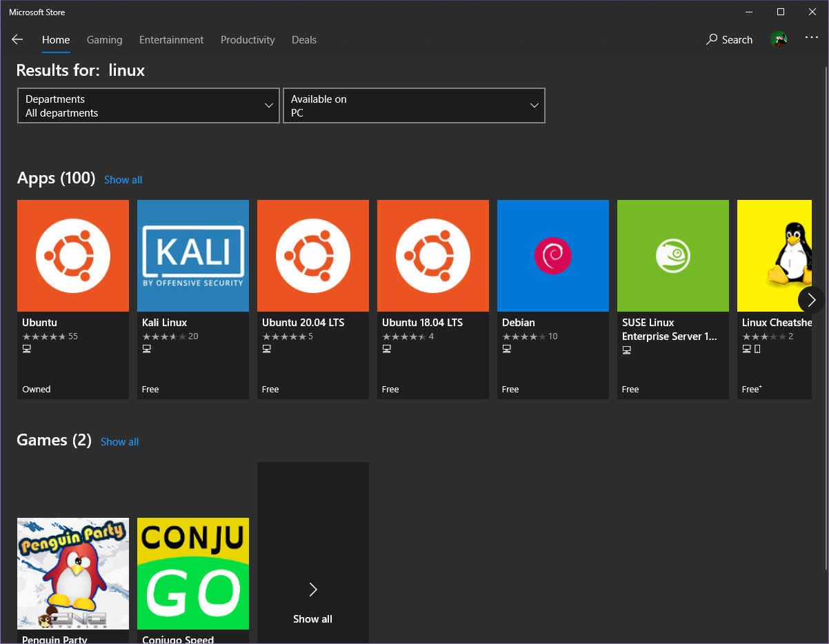
Task: Click the Owned label under Ubuntu
Action: 37,390
